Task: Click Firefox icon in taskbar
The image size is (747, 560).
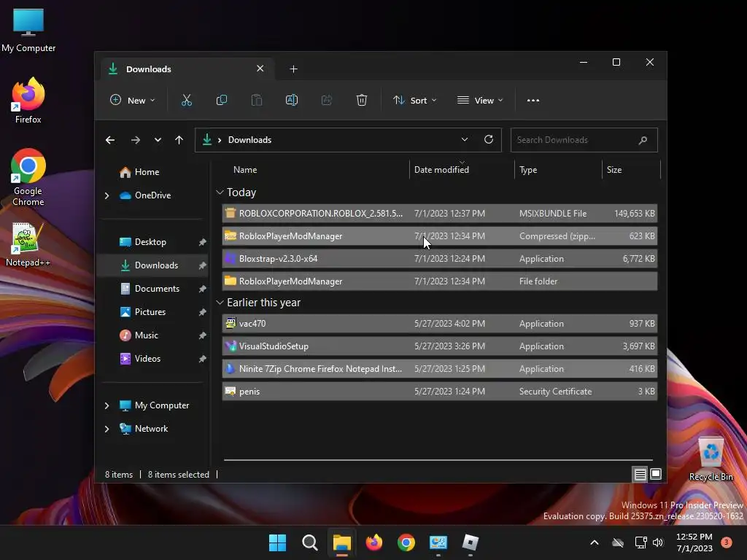Action: [374, 542]
